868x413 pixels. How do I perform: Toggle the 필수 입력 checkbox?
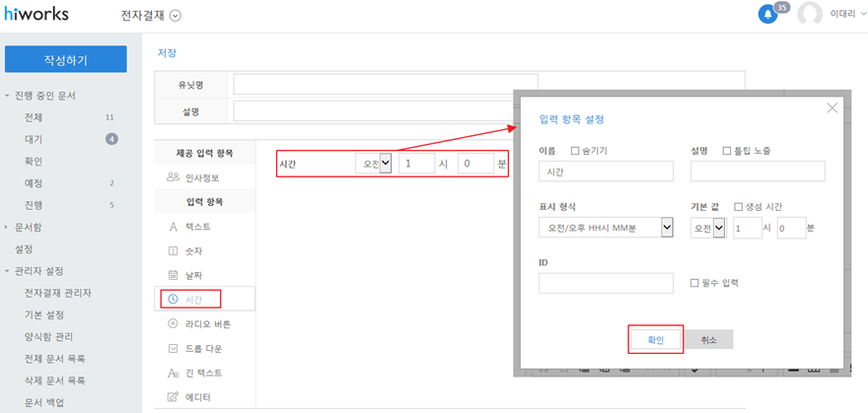pos(695,283)
